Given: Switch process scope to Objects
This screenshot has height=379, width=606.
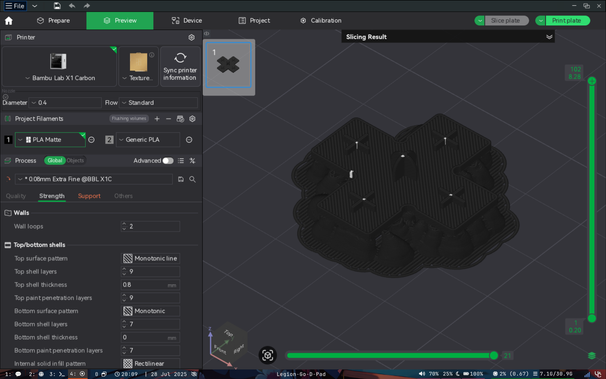Looking at the screenshot, I should [75, 161].
